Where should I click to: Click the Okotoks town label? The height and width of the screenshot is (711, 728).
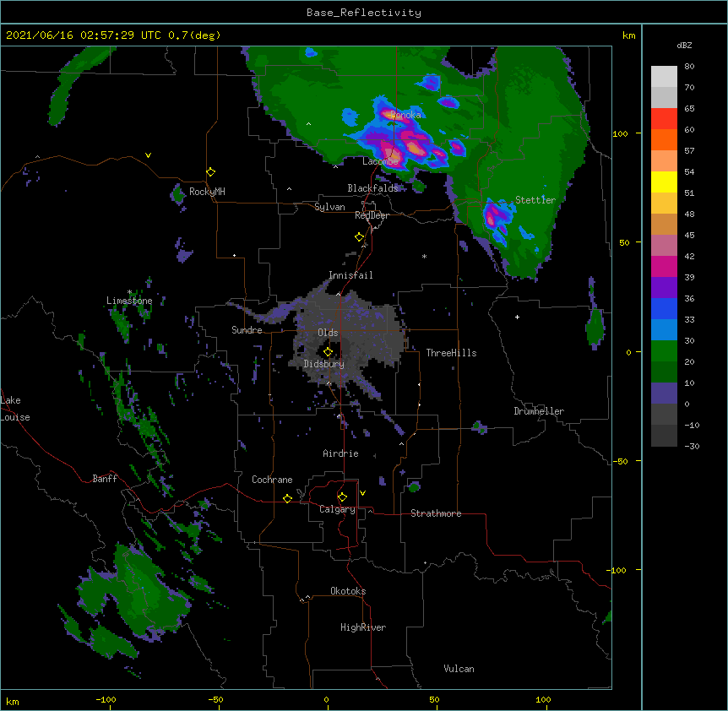point(348,591)
